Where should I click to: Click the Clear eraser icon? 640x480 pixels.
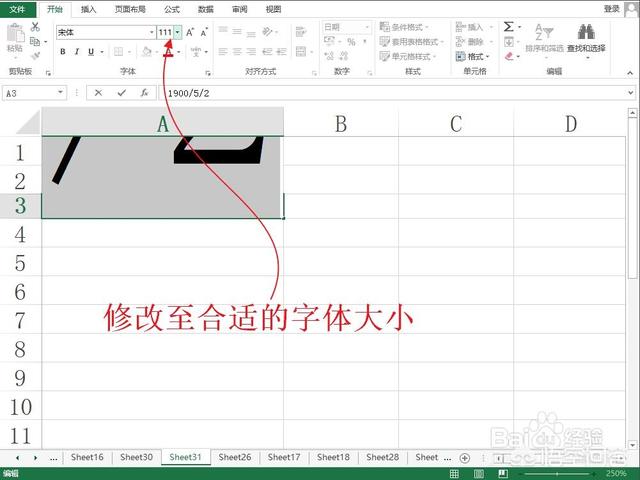point(509,56)
